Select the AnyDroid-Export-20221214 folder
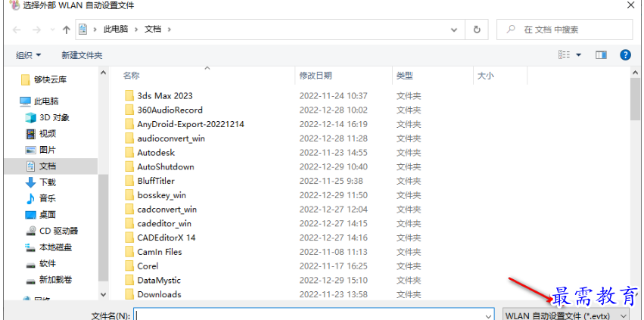644x320 pixels. tap(191, 124)
